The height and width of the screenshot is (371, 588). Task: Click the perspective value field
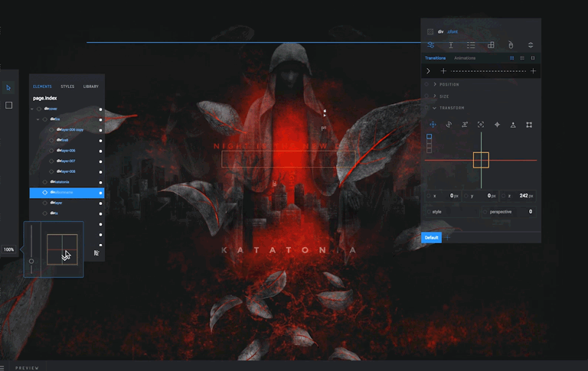tap(509, 212)
